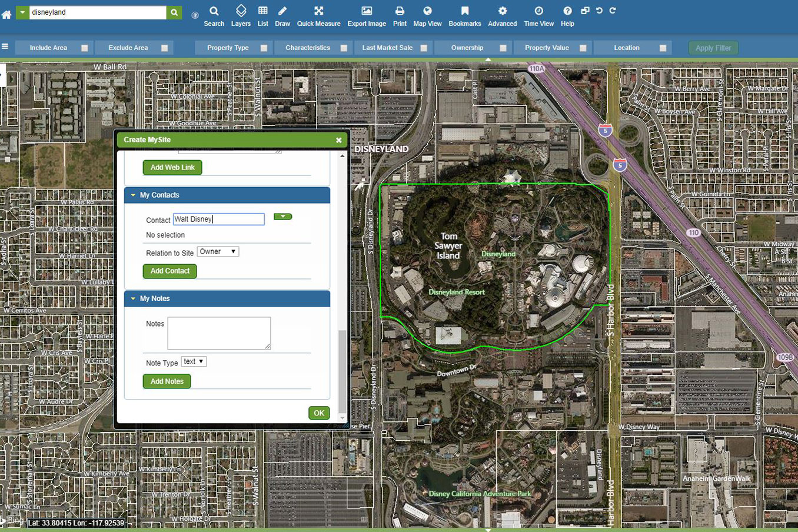Click the Apply Filter button

click(713, 48)
